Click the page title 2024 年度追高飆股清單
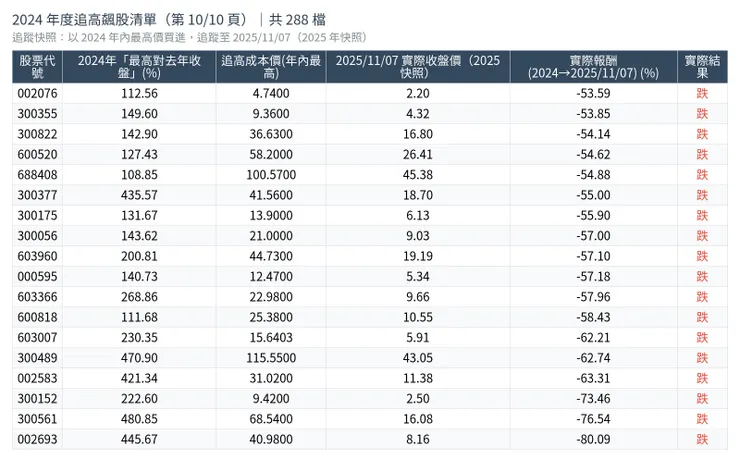740x462 pixels. click(128, 20)
